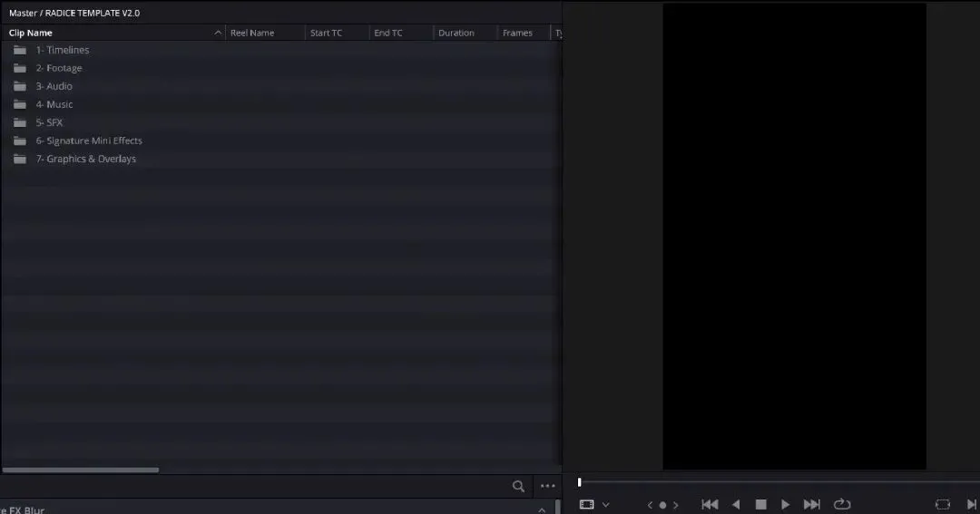
Task: Click the viewer scrub bar playhead
Action: [x=579, y=482]
